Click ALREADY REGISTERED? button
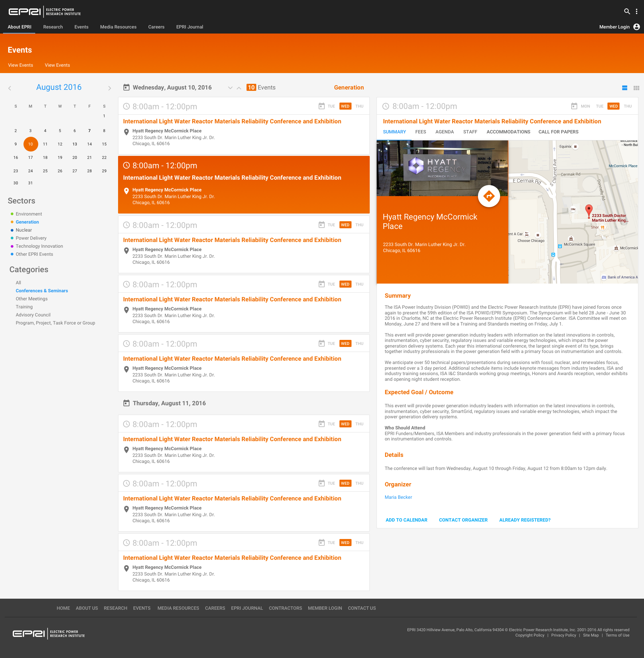Image resolution: width=644 pixels, height=658 pixels. 525,520
